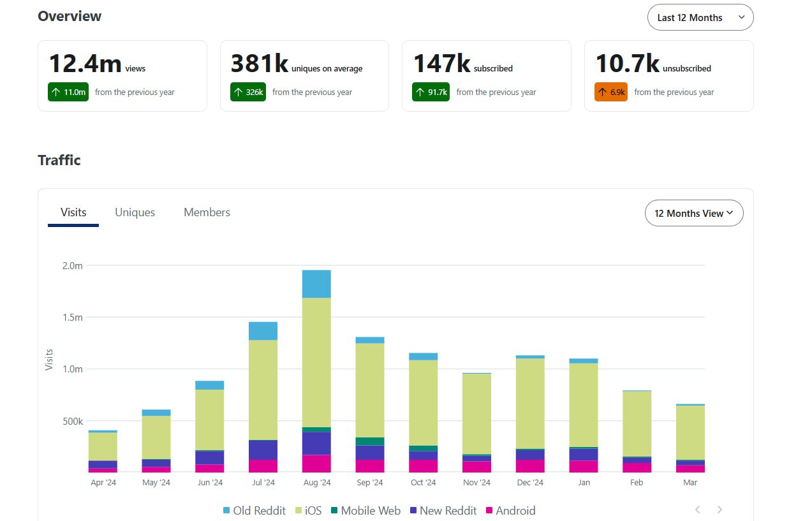812x521 pixels.
Task: Click the previous chart page arrow
Action: pyautogui.click(x=698, y=510)
